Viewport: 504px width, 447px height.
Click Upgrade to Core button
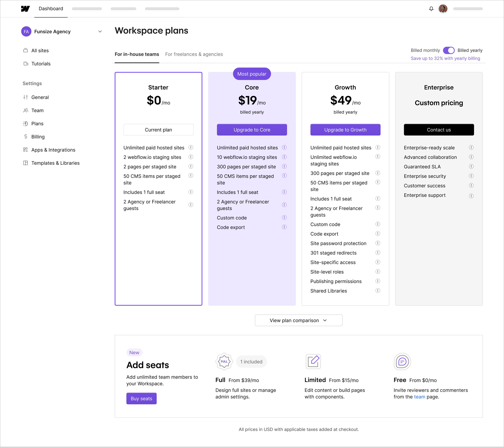pos(252,130)
